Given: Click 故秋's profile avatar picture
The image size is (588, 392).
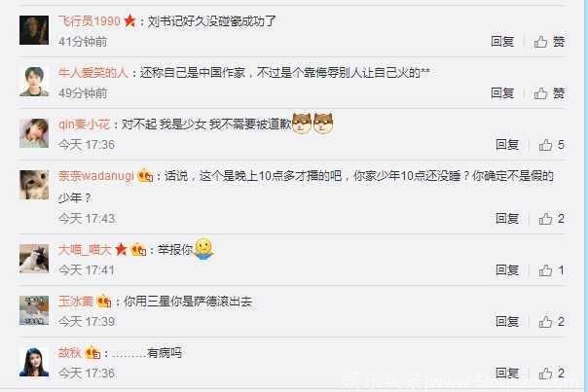Looking at the screenshot, I should click(x=34, y=362).
